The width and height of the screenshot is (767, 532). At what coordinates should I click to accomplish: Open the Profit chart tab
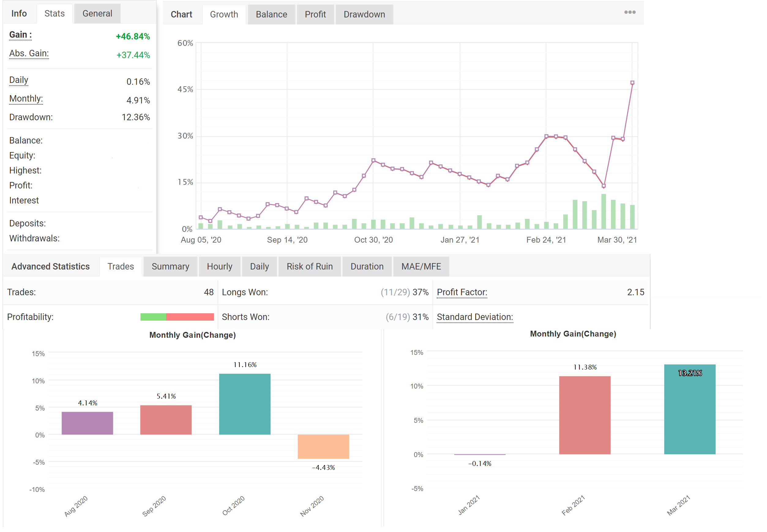tap(315, 14)
